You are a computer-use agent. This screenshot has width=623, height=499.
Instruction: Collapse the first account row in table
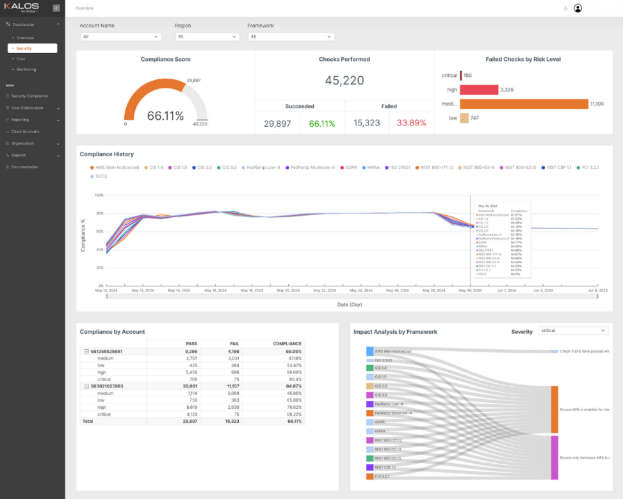(86, 351)
